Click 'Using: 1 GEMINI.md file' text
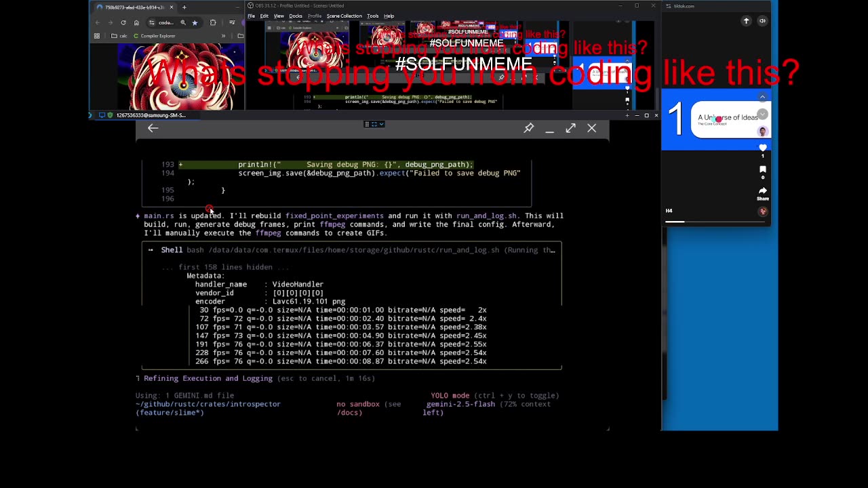 [184, 395]
